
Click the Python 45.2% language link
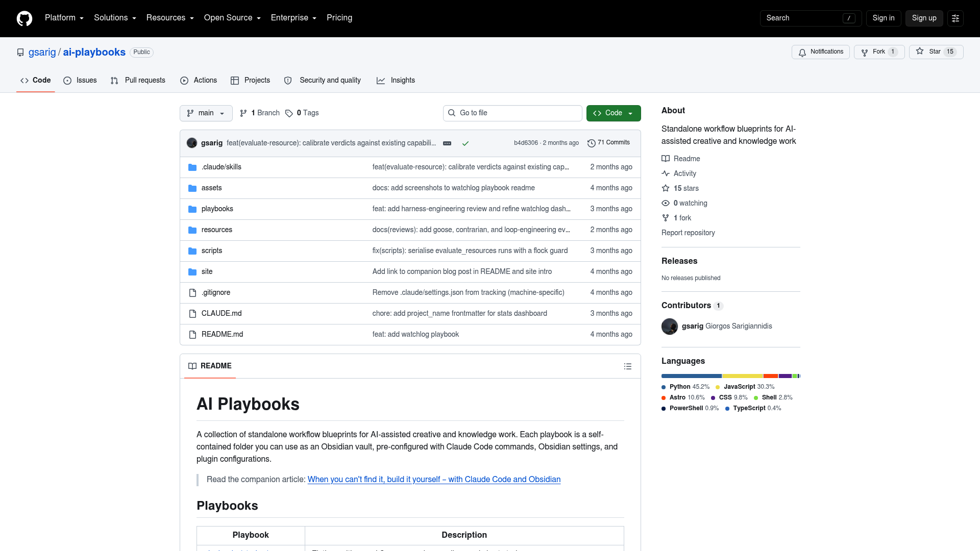[685, 387]
